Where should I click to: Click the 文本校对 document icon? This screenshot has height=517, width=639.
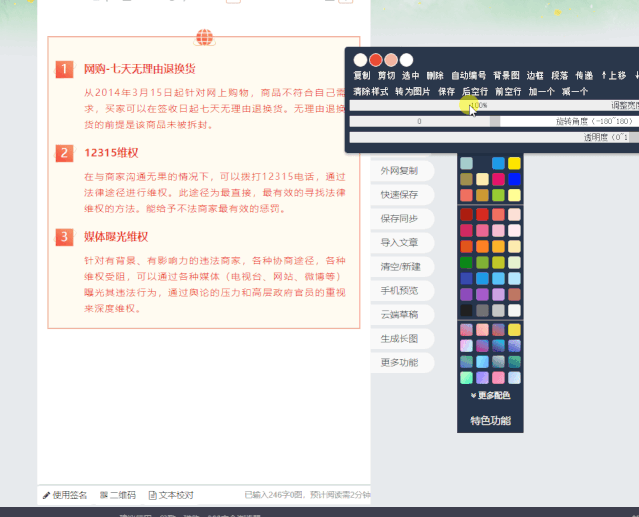(x=153, y=495)
